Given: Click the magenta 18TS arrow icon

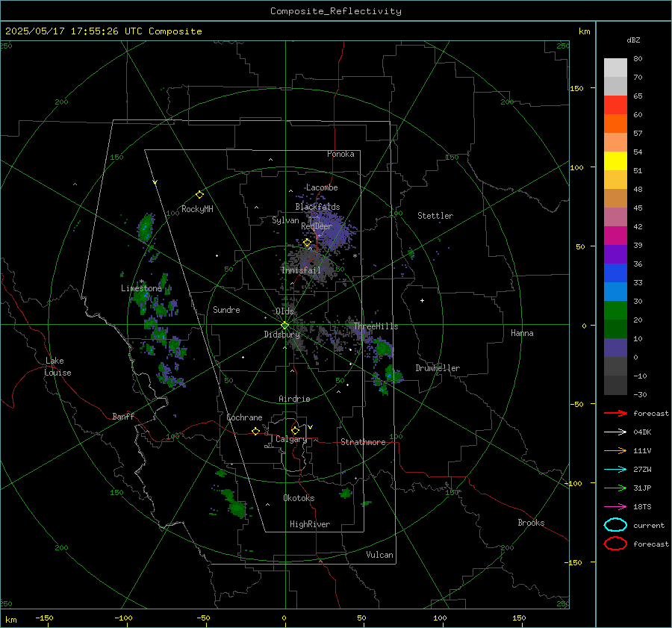Looking at the screenshot, I should [615, 507].
